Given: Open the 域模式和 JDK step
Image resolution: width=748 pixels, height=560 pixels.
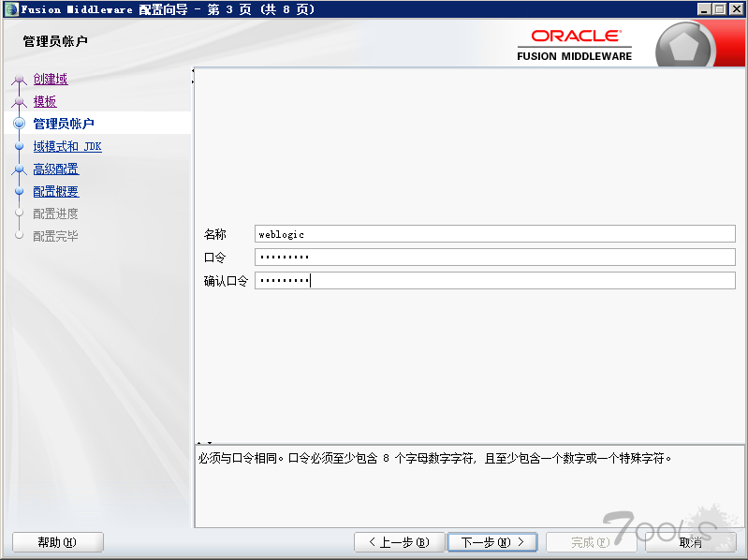Looking at the screenshot, I should click(67, 147).
